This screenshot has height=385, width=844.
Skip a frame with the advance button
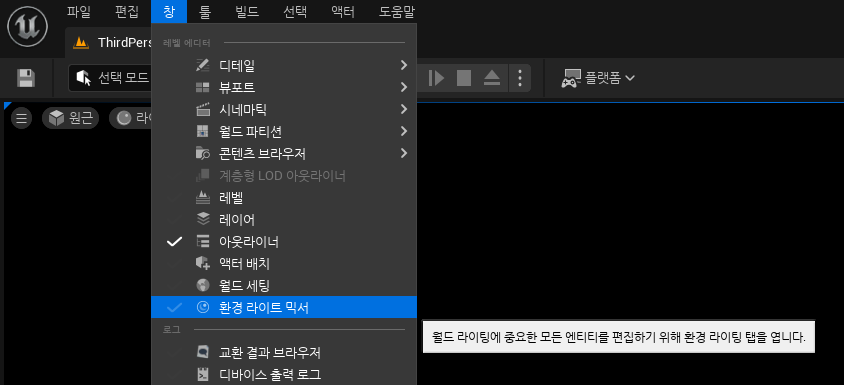click(436, 78)
